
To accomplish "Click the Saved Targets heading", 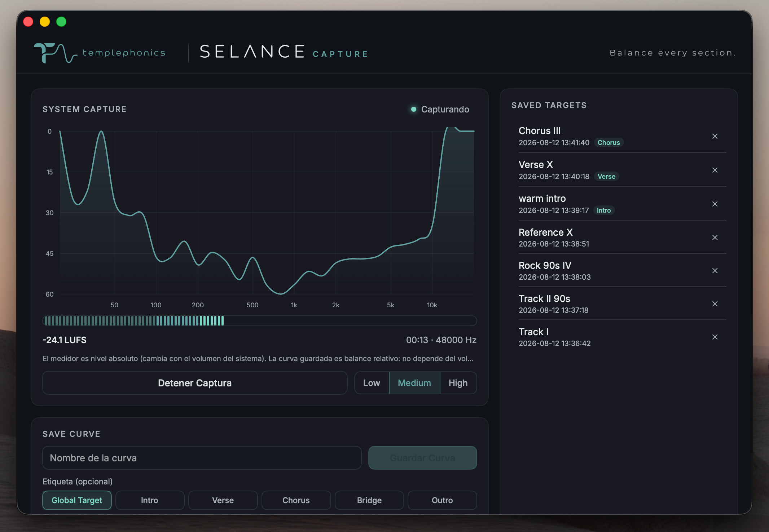I will click(549, 105).
